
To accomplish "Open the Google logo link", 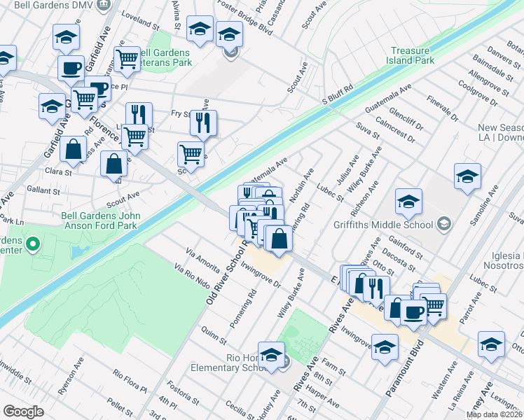I will point(23,412).
